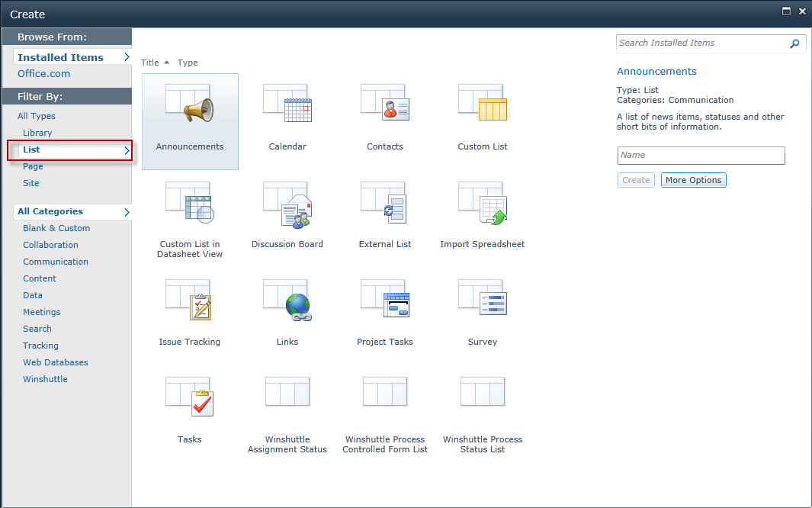Filter by Library type
The image size is (812, 508).
[x=37, y=133]
